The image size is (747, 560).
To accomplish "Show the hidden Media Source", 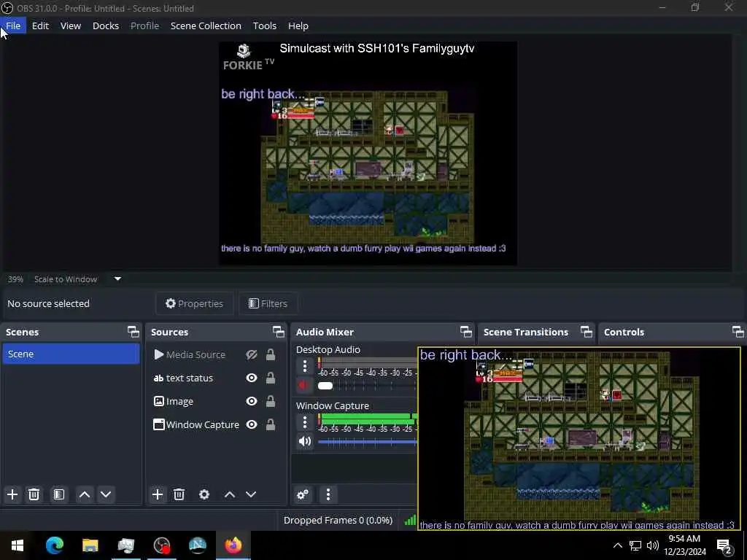I will (252, 355).
